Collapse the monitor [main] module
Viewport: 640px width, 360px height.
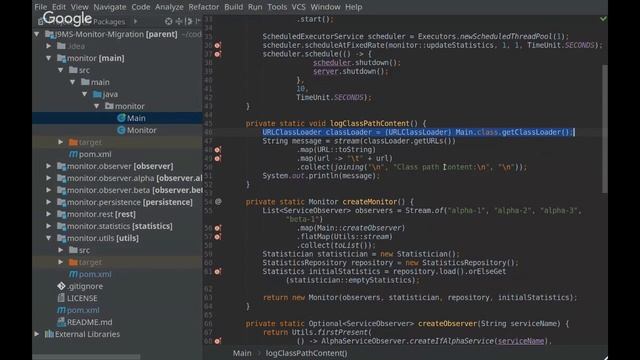pos(49,58)
